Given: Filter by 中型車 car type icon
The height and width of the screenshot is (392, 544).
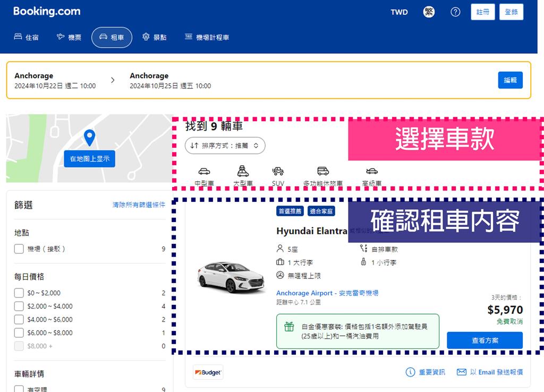Looking at the screenshot, I should pos(204,172).
